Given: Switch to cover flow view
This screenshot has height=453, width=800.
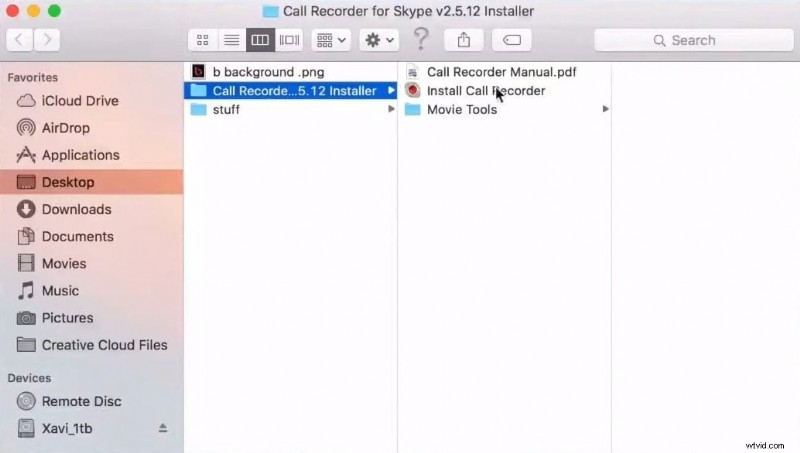Looking at the screenshot, I should coord(289,40).
